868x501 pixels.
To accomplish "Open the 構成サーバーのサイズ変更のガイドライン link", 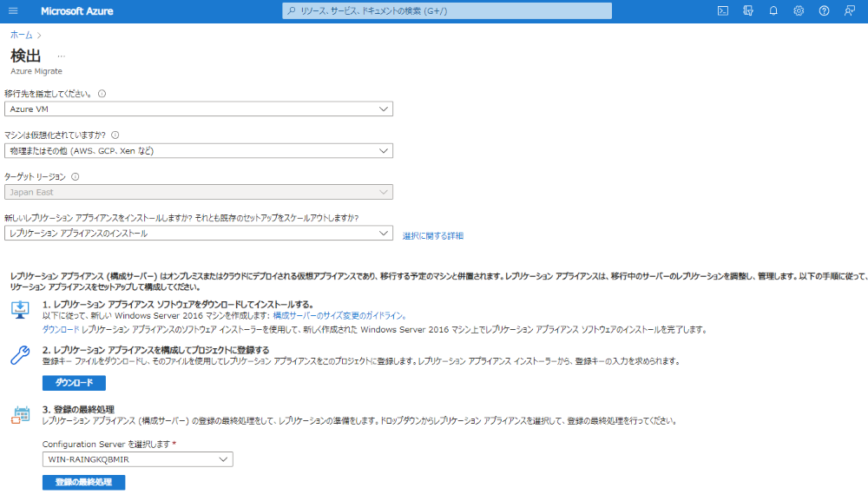I will tap(340, 315).
